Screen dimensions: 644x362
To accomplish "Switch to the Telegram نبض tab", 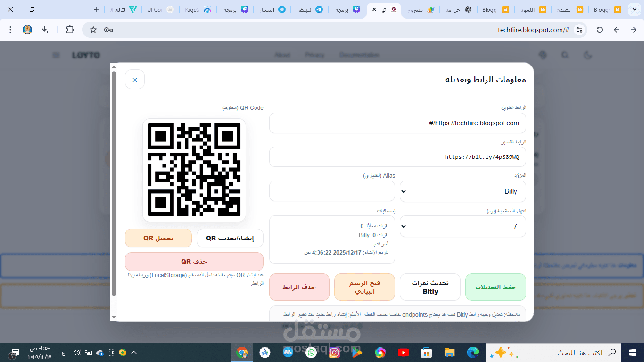I will coord(309,9).
